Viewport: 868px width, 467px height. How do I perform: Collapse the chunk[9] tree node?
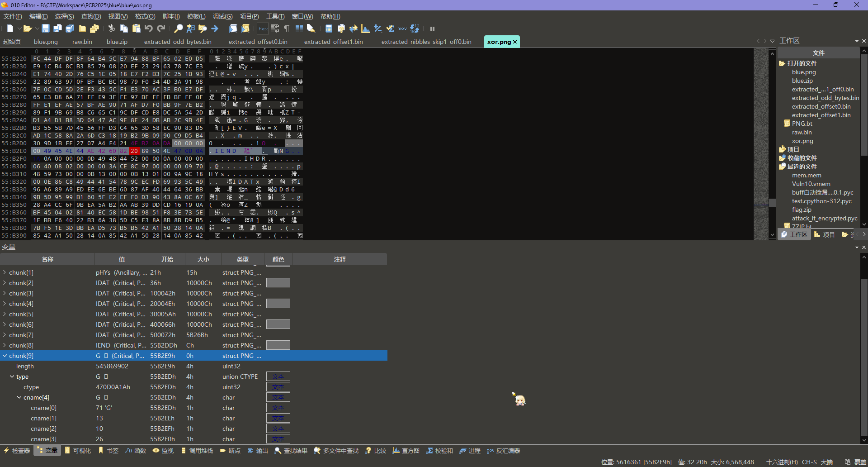coord(5,356)
